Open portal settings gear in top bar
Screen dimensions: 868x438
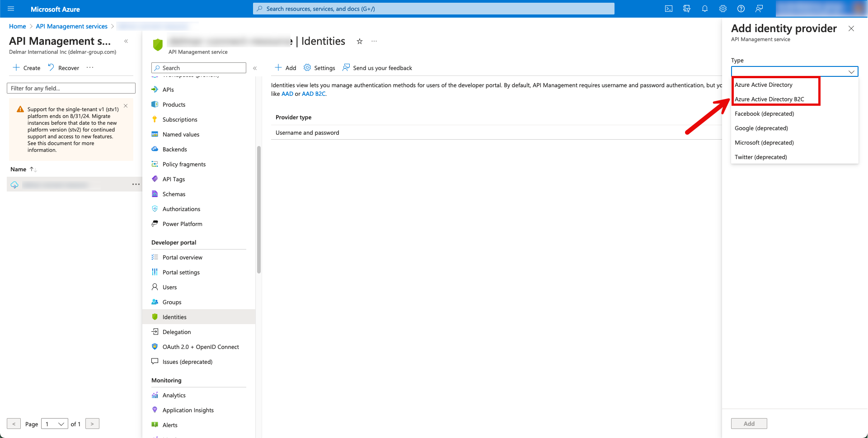click(723, 9)
